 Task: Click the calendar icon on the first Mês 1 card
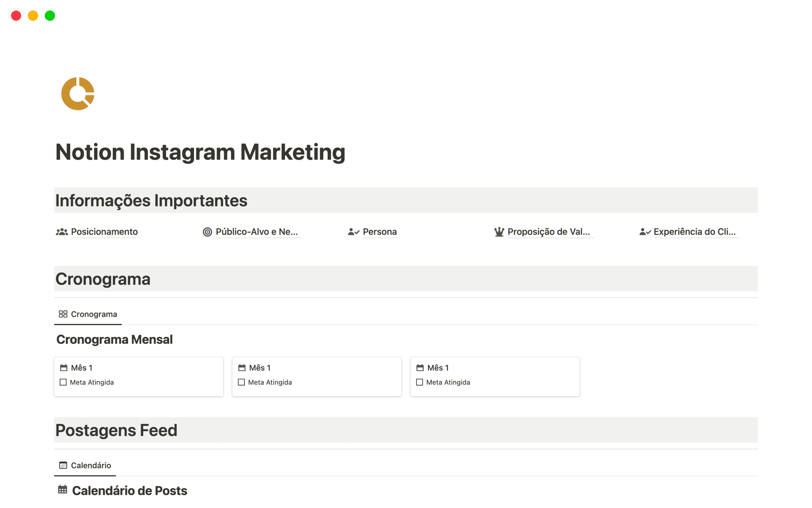[64, 368]
